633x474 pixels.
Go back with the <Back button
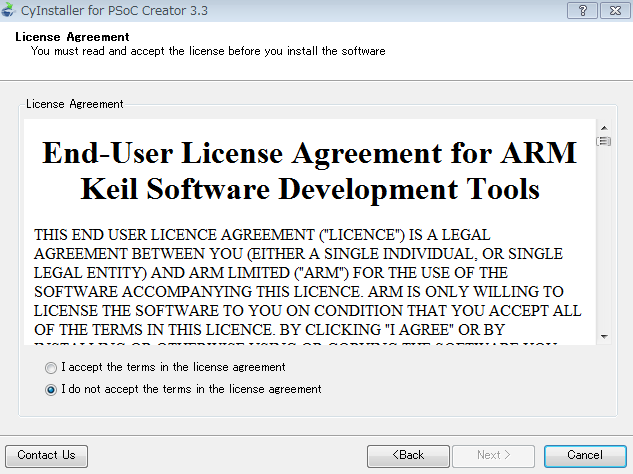point(408,456)
